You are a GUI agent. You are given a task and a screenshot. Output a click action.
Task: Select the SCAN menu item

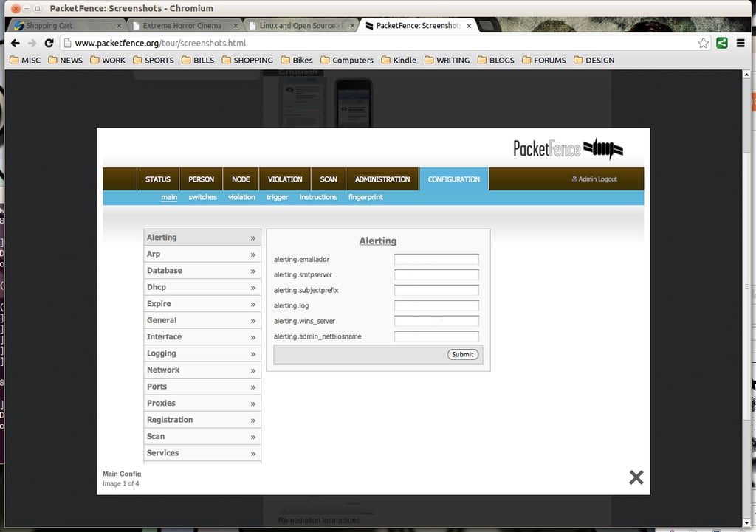329,179
